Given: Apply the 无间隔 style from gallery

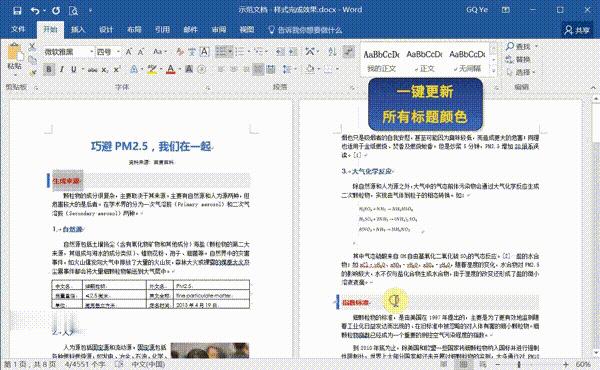Looking at the screenshot, I should (x=467, y=61).
